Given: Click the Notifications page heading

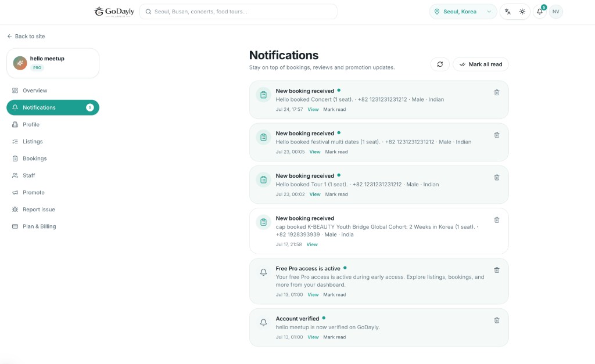Looking at the screenshot, I should pos(284,55).
